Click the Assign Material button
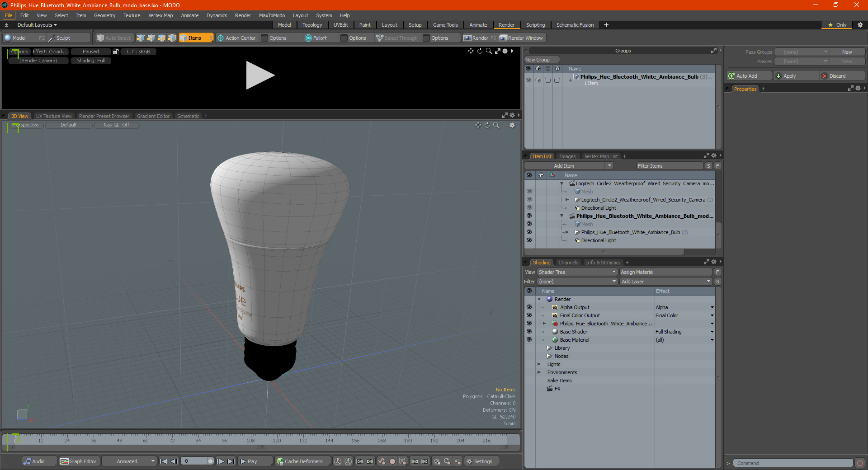The image size is (868, 470). coord(666,272)
